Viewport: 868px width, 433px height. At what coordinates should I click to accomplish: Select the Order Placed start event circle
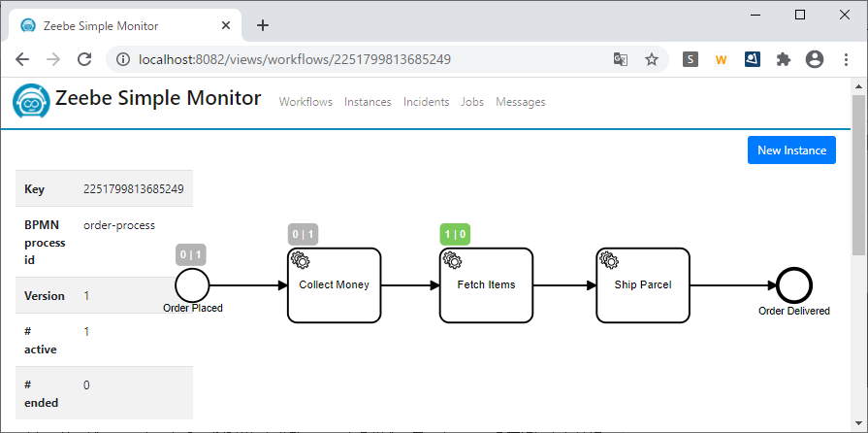pyautogui.click(x=192, y=285)
